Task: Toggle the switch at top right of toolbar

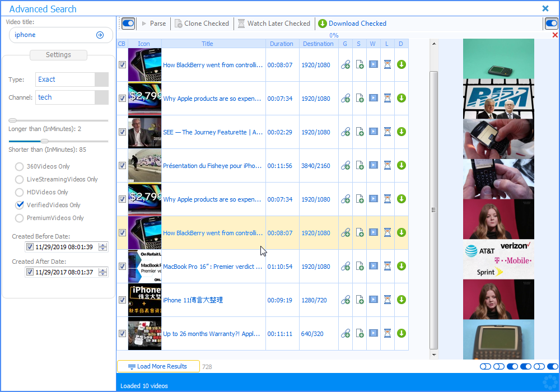Action: click(552, 24)
